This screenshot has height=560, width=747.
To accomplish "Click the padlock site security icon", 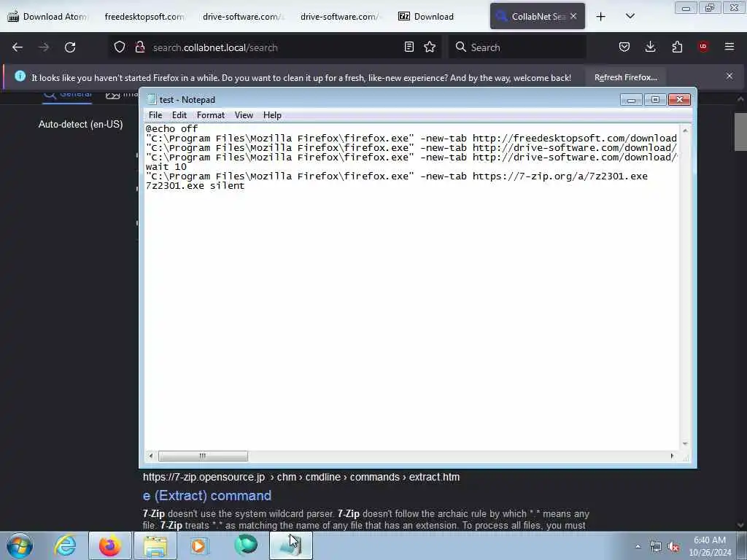I will tap(139, 47).
